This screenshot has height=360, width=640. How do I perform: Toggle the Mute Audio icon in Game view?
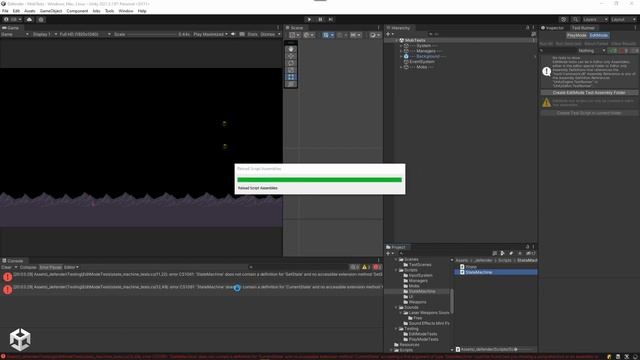click(x=233, y=34)
